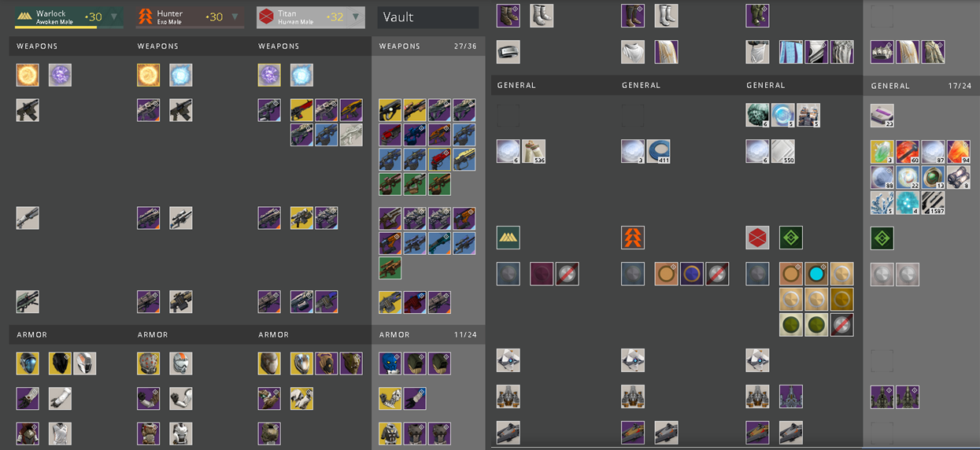The image size is (980, 450).
Task: Select Warlock's orange solar subclass orb
Action: 28,75
